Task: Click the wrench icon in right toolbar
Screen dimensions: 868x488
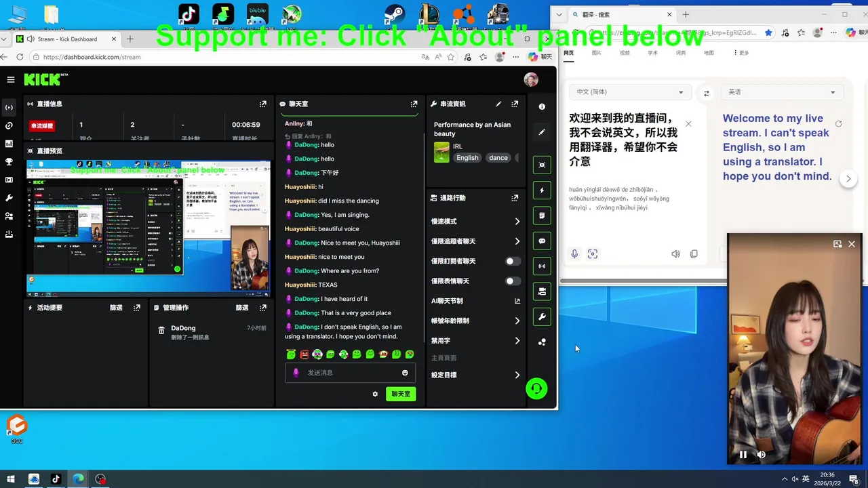Action: tap(542, 317)
